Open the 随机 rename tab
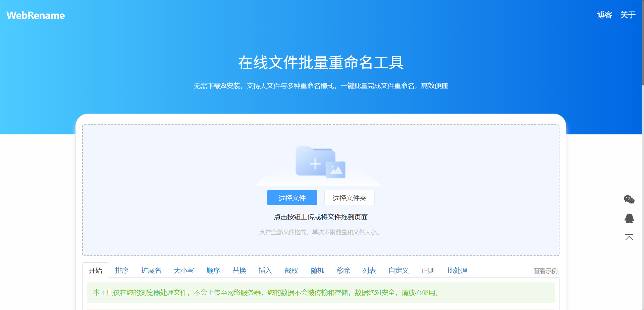Image resolution: width=644 pixels, height=310 pixels. pyautogui.click(x=317, y=270)
